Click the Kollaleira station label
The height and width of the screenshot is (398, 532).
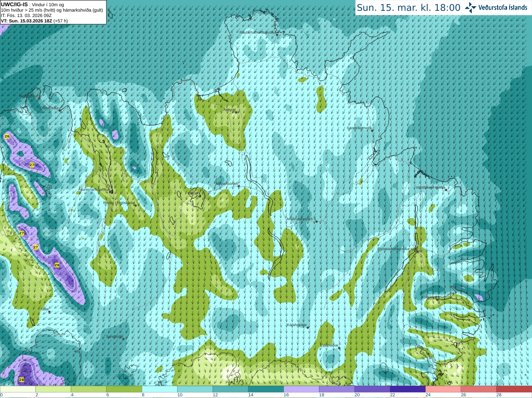tap(430, 297)
